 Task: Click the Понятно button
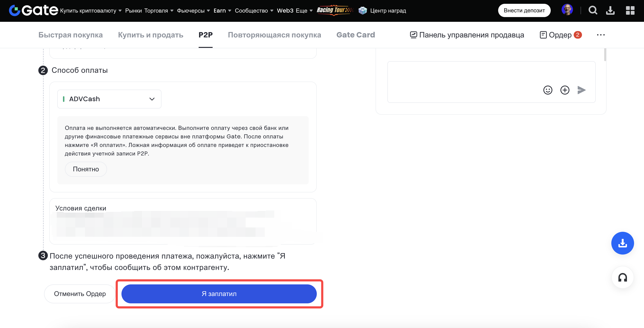(x=86, y=169)
